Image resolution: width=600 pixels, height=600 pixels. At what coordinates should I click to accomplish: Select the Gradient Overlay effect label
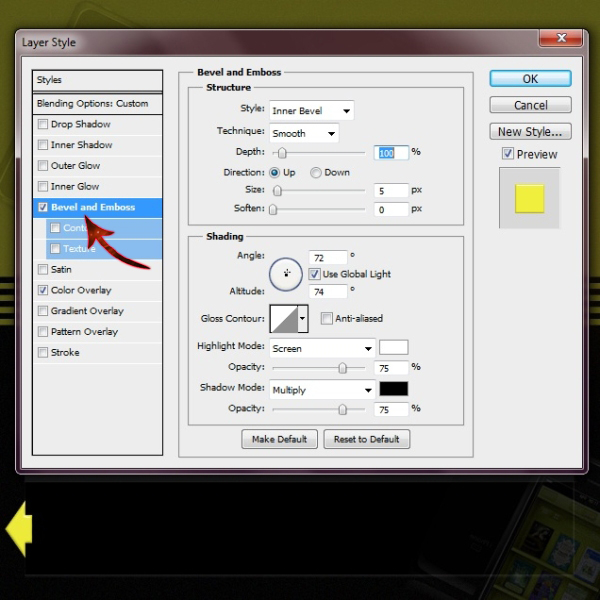(x=87, y=311)
